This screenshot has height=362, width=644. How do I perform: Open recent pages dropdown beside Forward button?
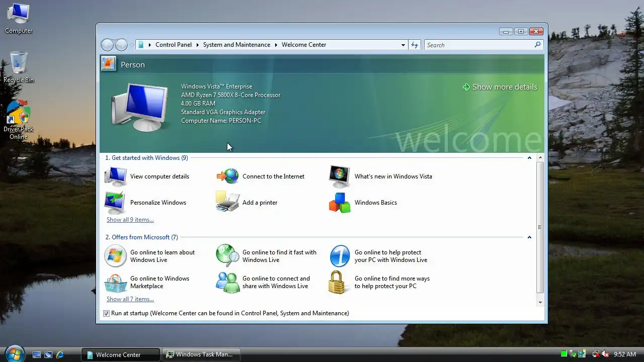pyautogui.click(x=131, y=45)
